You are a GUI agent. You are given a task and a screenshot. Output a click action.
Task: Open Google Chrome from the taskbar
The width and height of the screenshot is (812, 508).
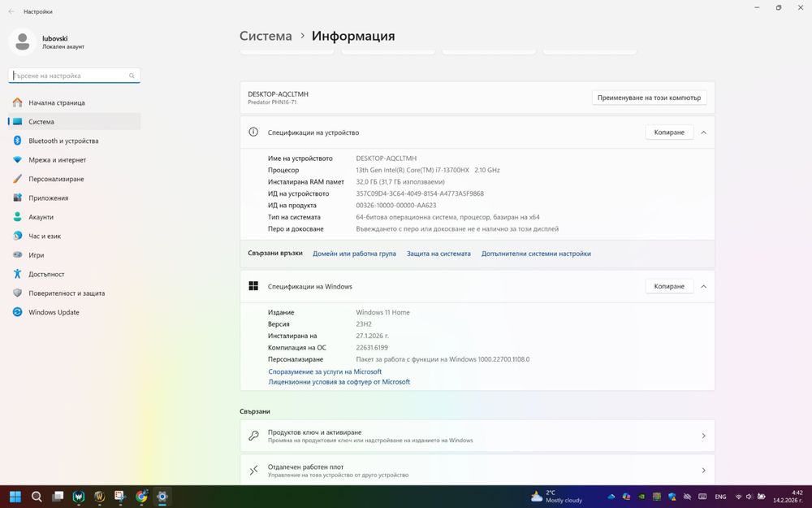click(x=141, y=497)
